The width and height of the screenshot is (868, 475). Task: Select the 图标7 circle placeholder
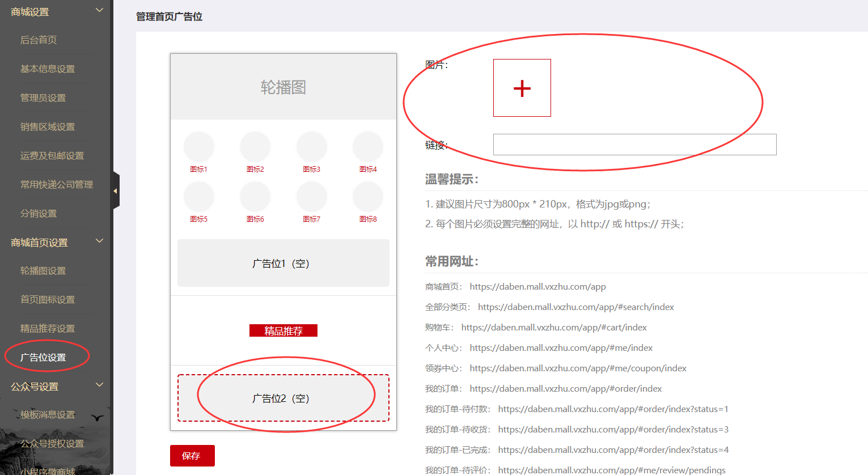[x=311, y=197]
